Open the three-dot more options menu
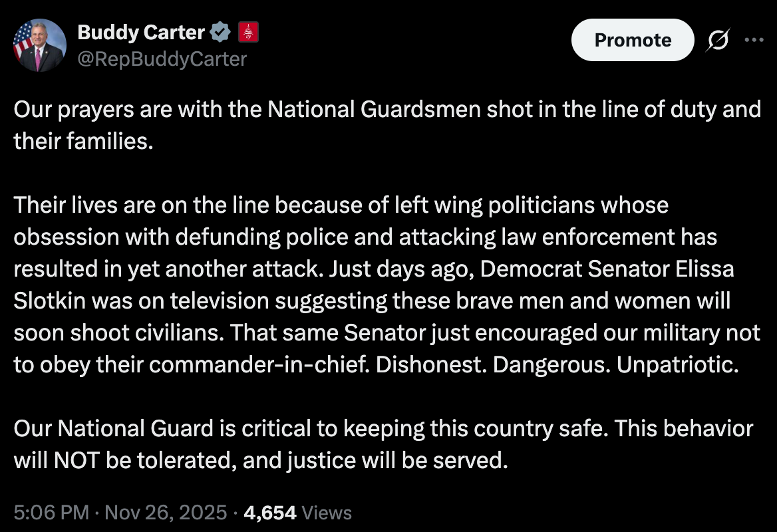The height and width of the screenshot is (532, 777). click(754, 40)
